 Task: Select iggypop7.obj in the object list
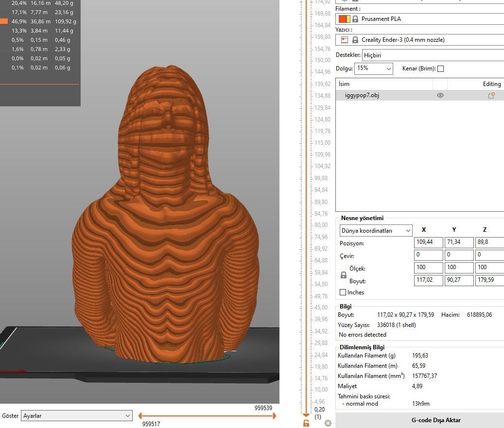point(419,95)
